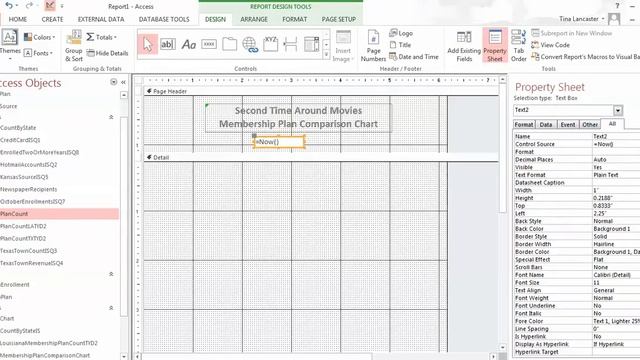Screen dimensions: 640x360
Task: Click the Fore Color property value
Action: (x=616, y=321)
